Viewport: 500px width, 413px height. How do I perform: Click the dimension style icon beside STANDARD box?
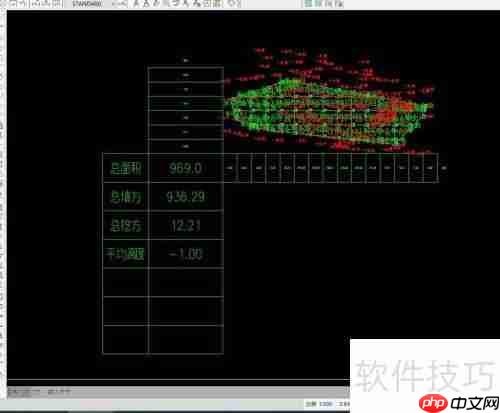click(120, 4)
